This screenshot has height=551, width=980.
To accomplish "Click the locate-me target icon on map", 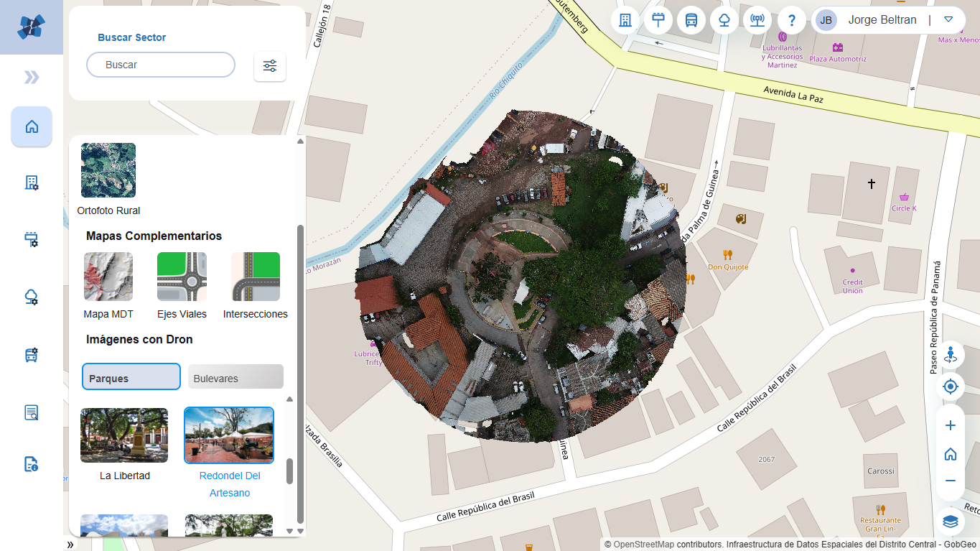I will 951,387.
